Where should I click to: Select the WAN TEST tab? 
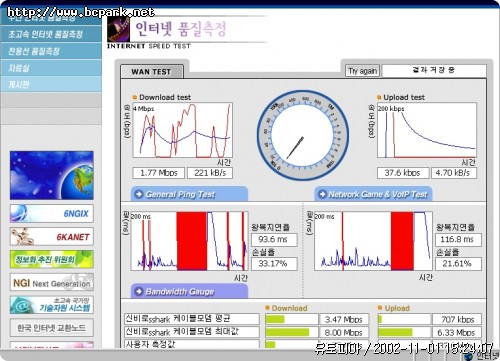(151, 72)
